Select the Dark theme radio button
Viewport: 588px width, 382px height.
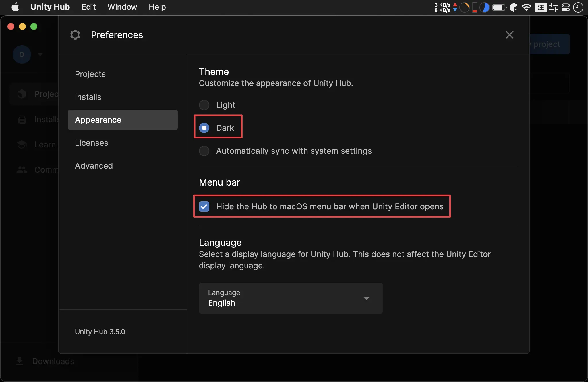(204, 128)
